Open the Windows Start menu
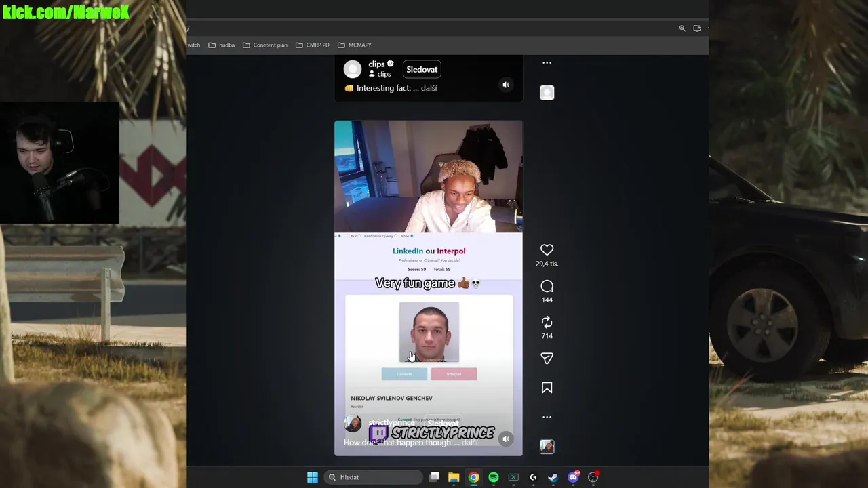Screen dimensions: 868x488 point(313,477)
